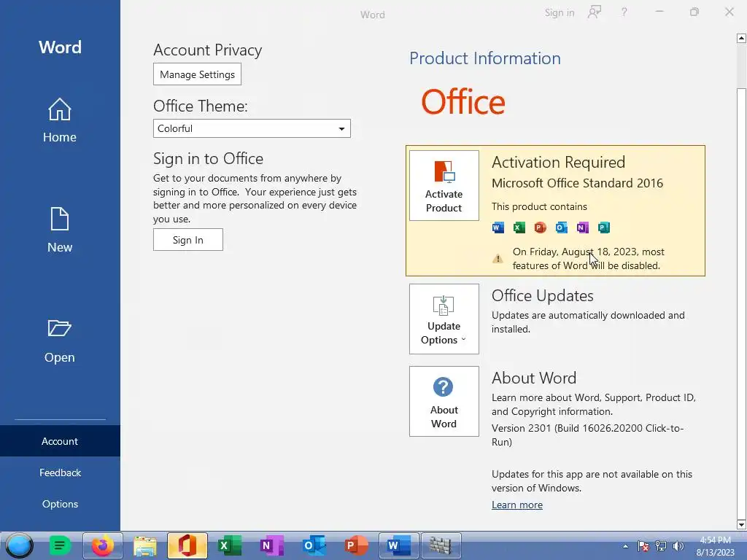Screen dimensions: 747x560
Task: Show hidden system tray icons
Action: tap(625, 546)
